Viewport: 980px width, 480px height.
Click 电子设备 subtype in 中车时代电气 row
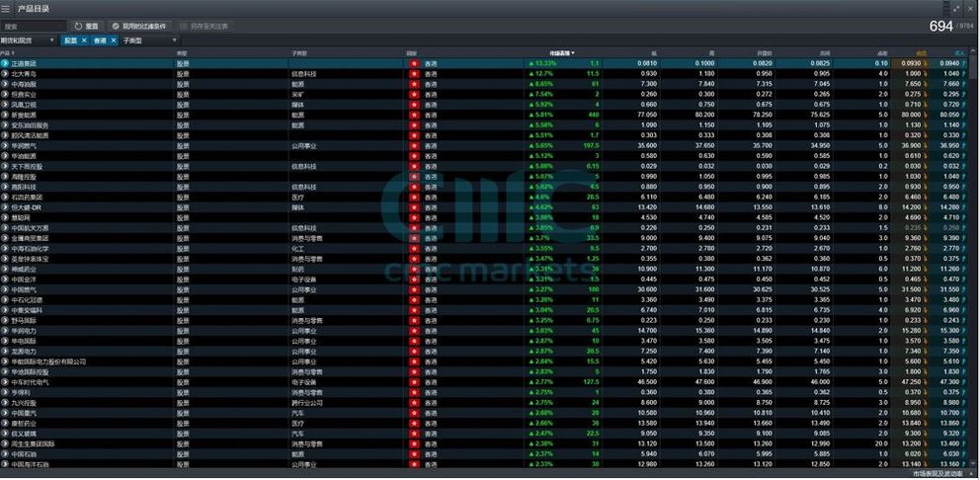(303, 382)
